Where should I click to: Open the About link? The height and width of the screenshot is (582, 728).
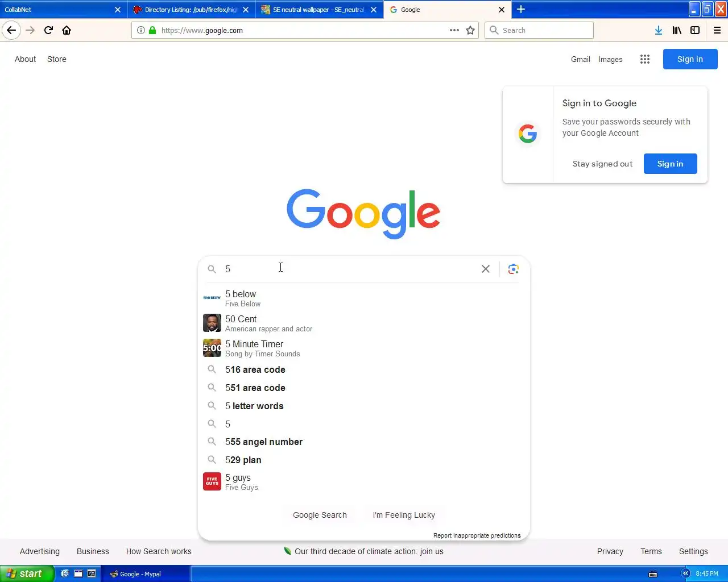(25, 59)
